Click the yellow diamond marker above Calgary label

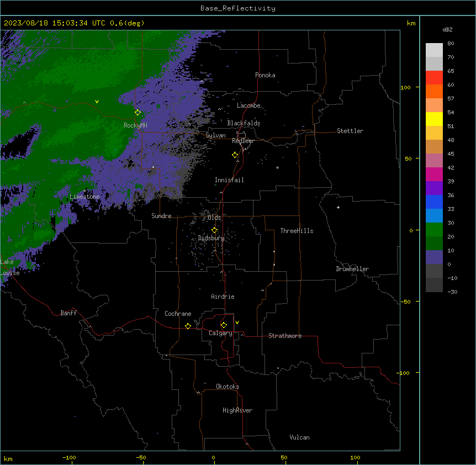224,325
